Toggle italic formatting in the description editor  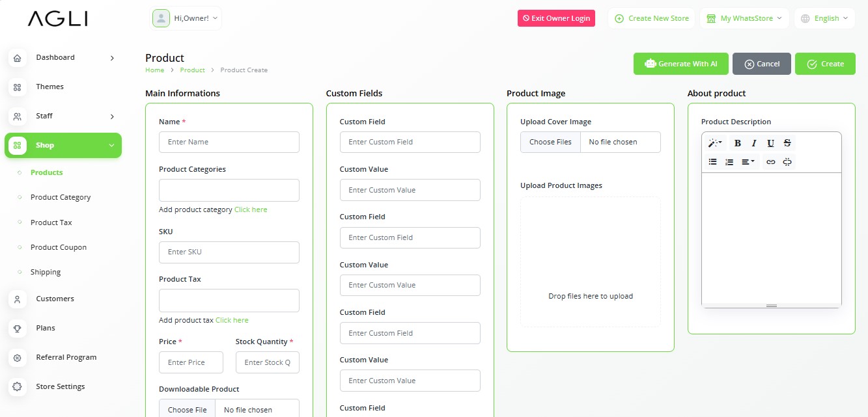[754, 143]
